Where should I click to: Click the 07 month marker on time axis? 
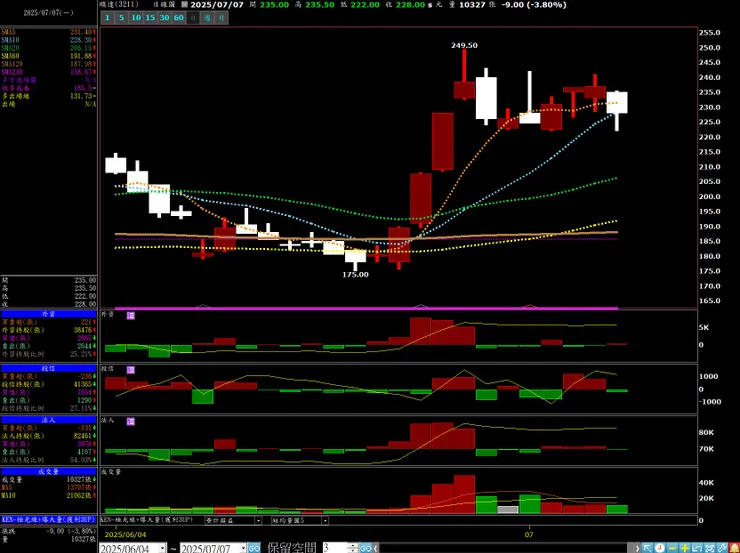529,535
